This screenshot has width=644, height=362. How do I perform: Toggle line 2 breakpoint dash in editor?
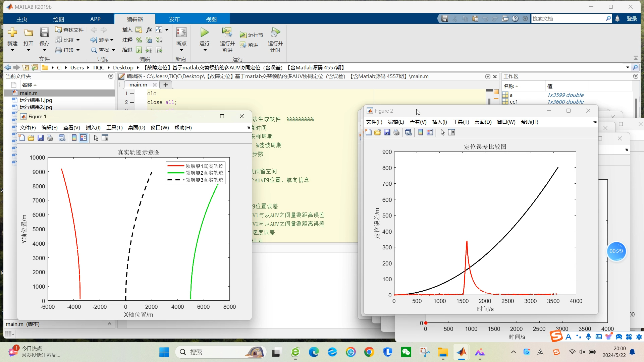pos(132,102)
